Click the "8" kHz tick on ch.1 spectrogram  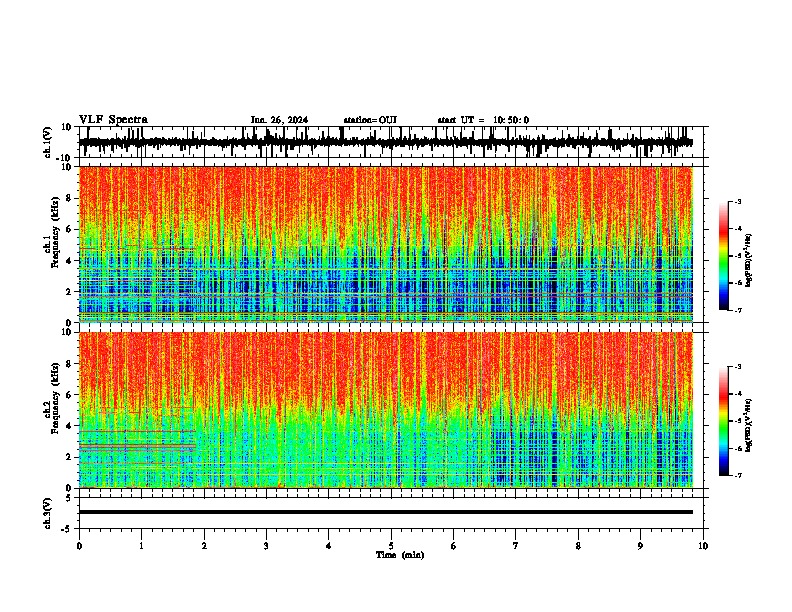click(69, 198)
